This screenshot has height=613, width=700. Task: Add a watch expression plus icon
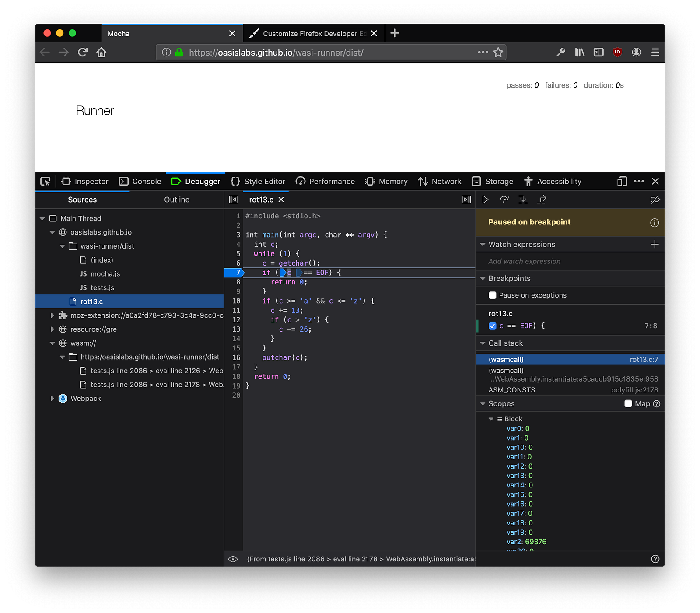click(654, 244)
